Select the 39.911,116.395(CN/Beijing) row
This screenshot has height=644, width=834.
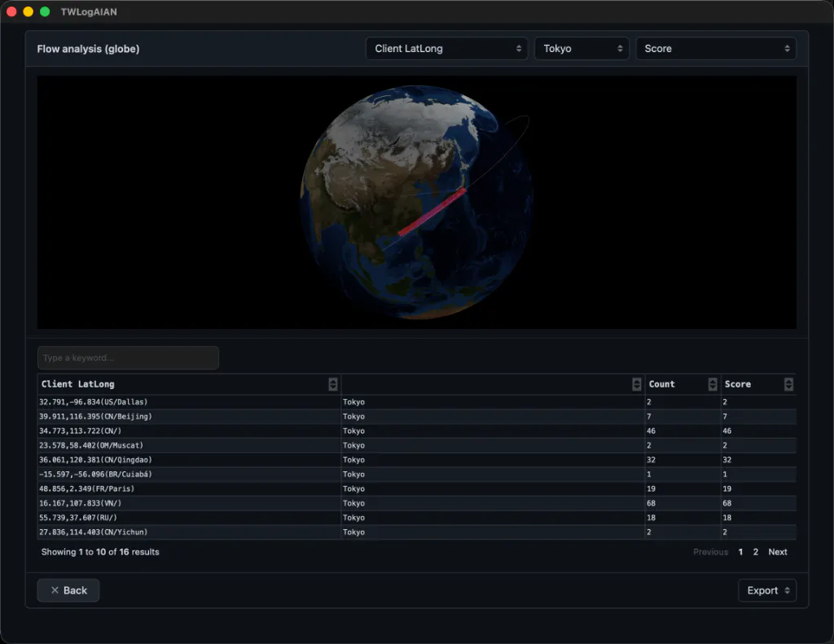click(416, 416)
